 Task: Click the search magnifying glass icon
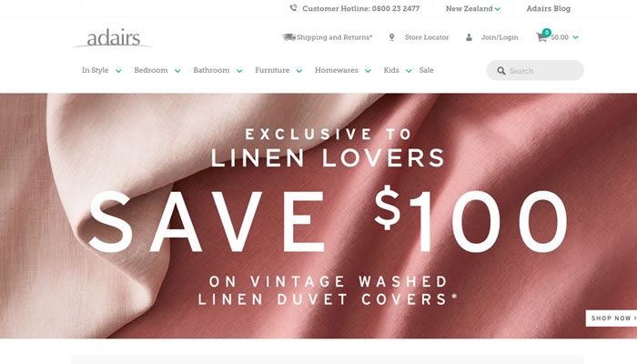pyautogui.click(x=501, y=71)
